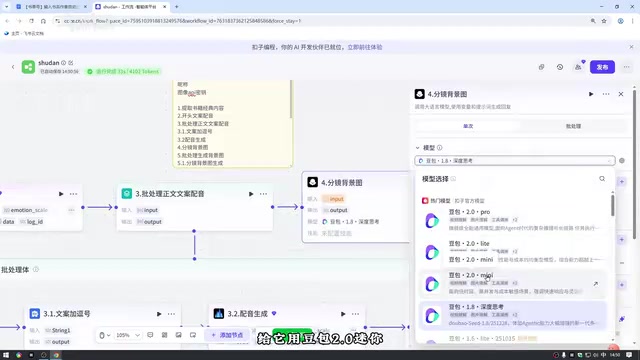Click the copy workflow icon in header
Screen dimensions: 640x360
click(541, 67)
